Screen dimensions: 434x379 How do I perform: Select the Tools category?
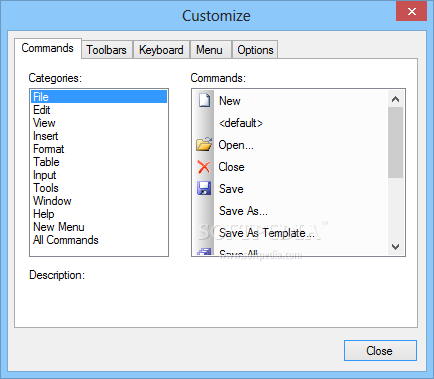pyautogui.click(x=99, y=188)
